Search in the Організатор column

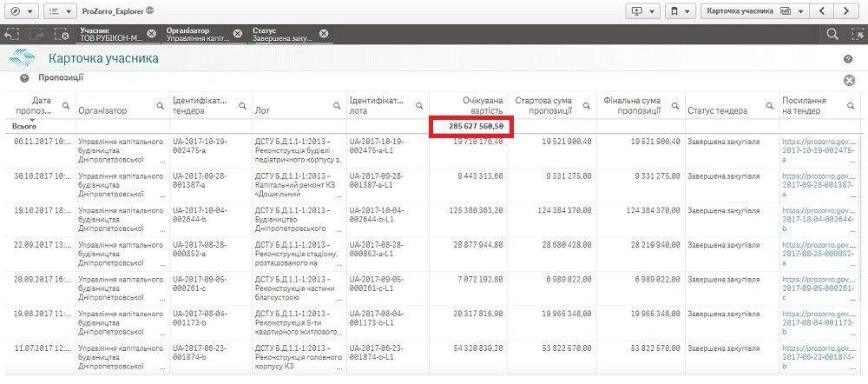(x=159, y=106)
